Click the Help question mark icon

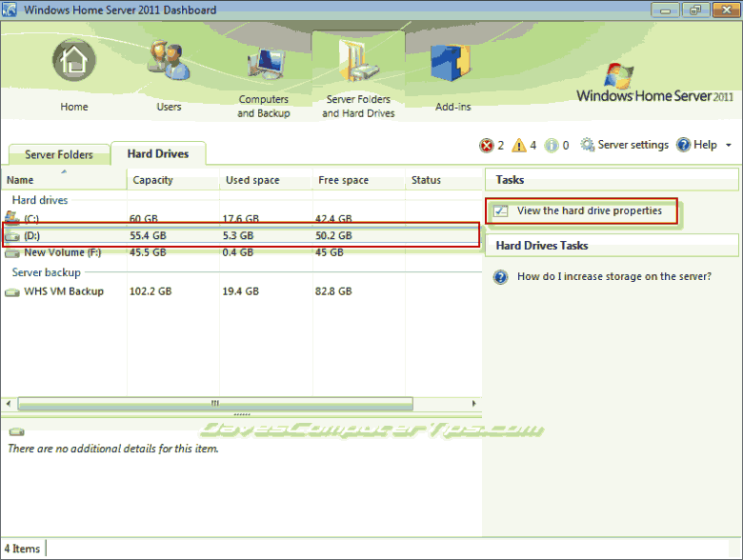point(683,145)
